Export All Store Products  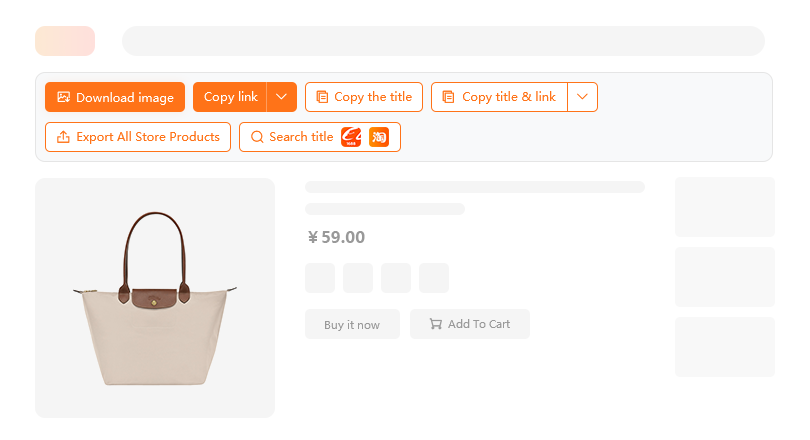click(x=138, y=137)
